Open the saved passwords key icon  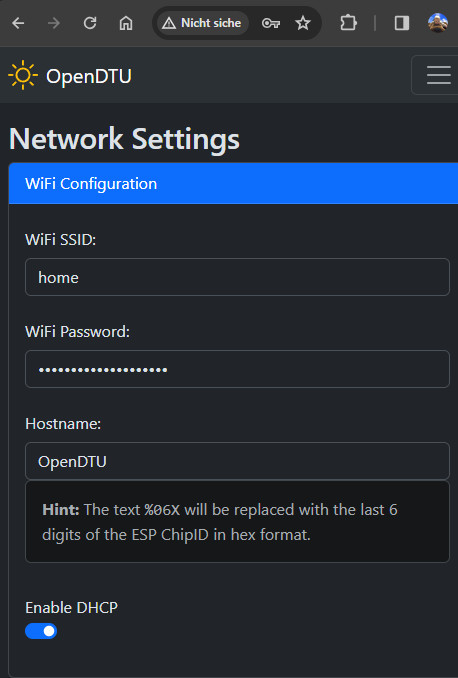[x=271, y=23]
